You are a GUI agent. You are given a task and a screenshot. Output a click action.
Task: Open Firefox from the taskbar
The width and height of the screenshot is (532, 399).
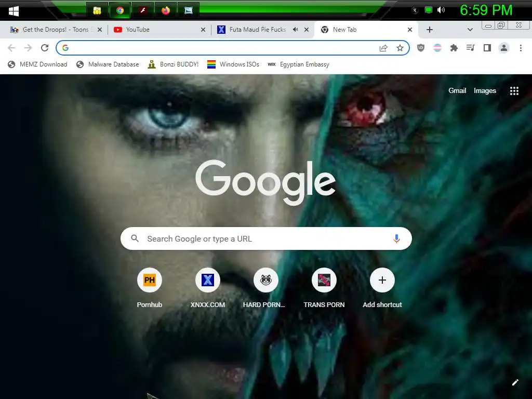pos(166,10)
